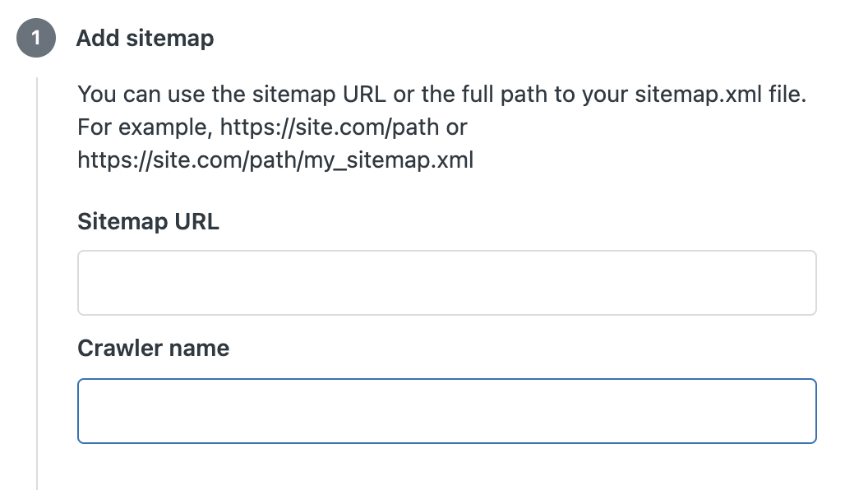Image resolution: width=868 pixels, height=490 pixels.
Task: Click the word "file." ending the description
Action: (x=788, y=95)
